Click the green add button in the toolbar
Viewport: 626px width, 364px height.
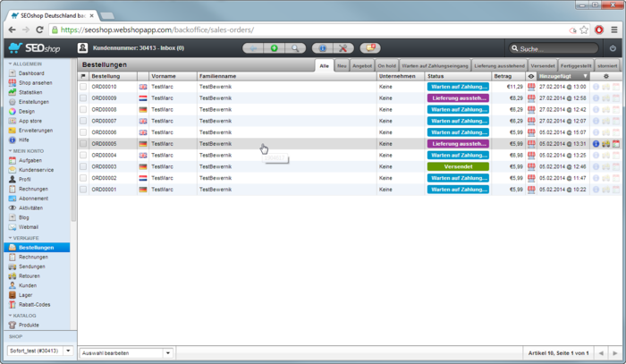[x=274, y=47]
